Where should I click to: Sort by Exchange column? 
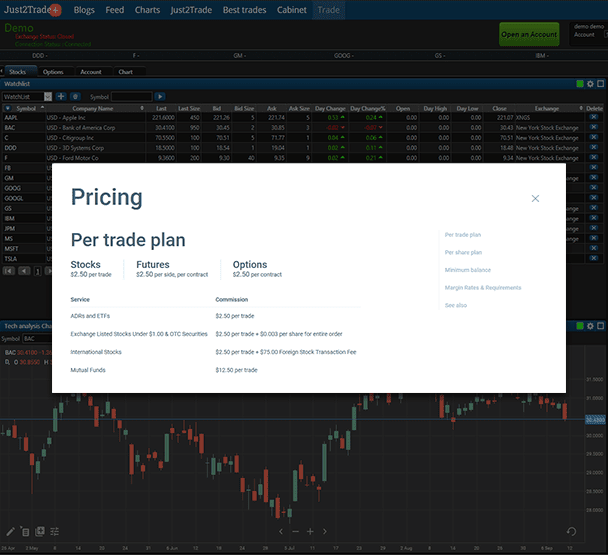[547, 109]
